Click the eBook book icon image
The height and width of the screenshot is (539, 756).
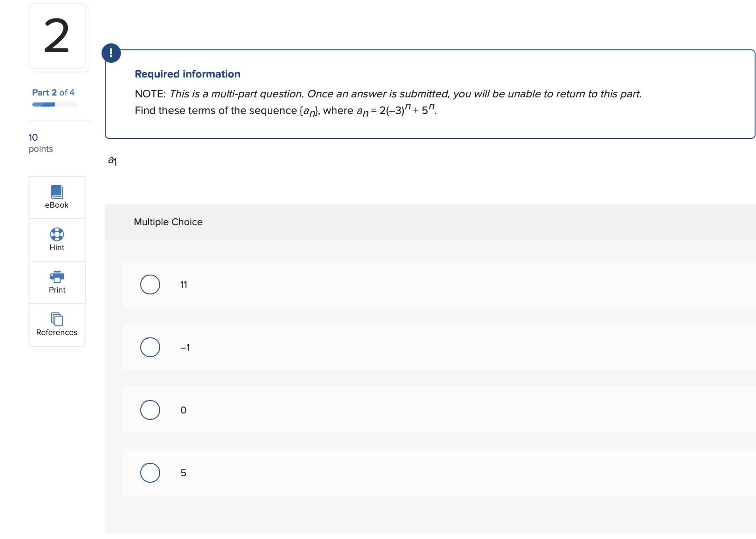(x=56, y=190)
